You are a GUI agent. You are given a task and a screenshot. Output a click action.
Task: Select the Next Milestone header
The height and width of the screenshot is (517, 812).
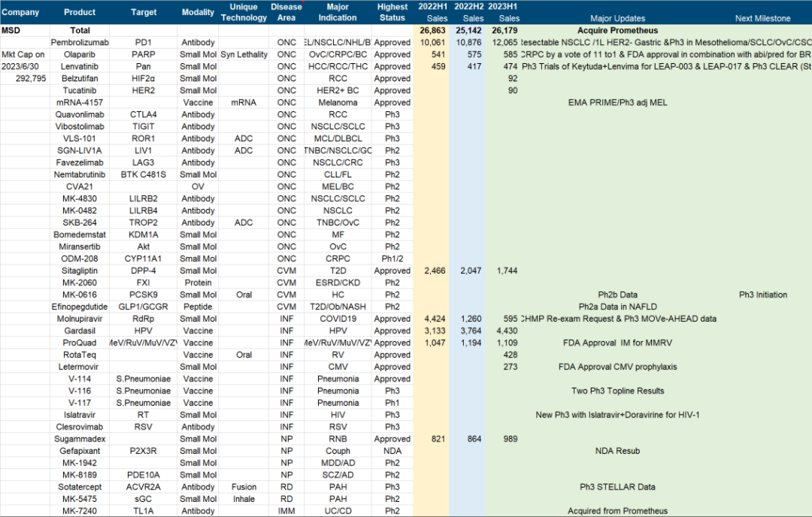(x=763, y=18)
